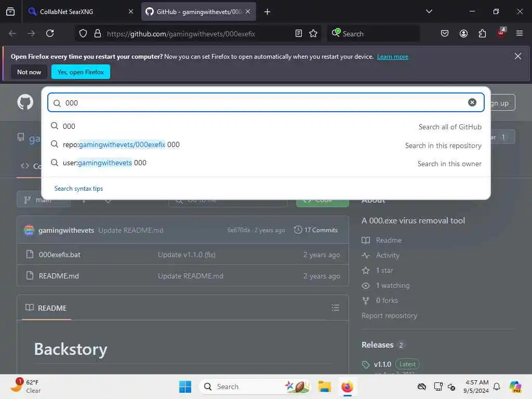Click the Learn more link in the notification
The image size is (532, 399).
tap(393, 57)
